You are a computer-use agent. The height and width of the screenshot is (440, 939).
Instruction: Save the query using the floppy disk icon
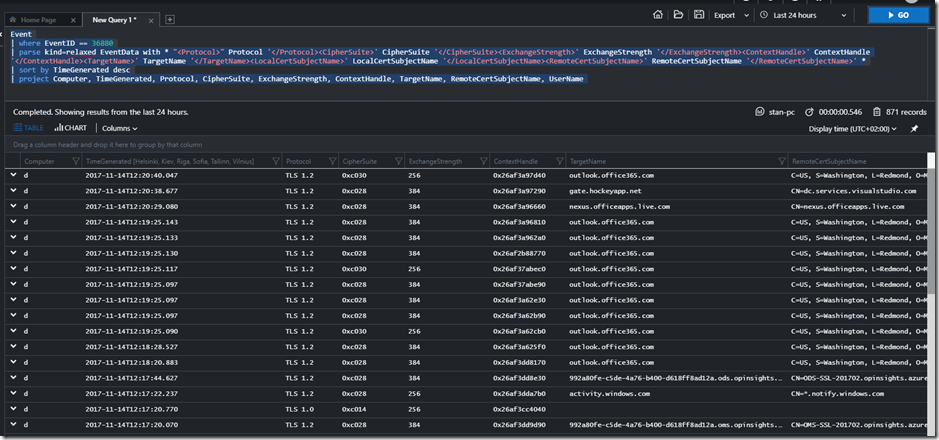[x=698, y=16]
